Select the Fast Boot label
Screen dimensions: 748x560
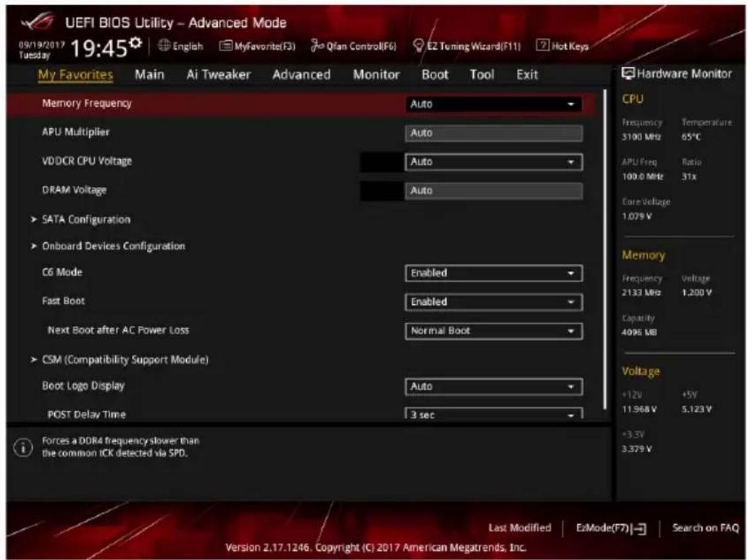[x=64, y=301]
